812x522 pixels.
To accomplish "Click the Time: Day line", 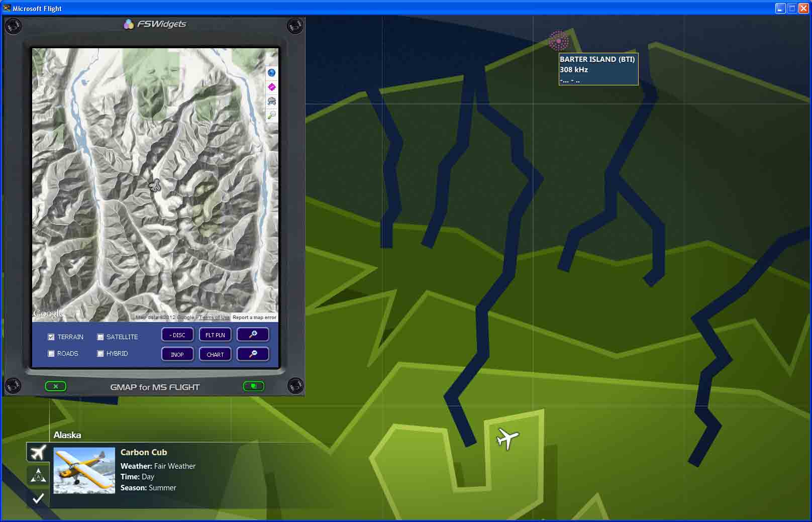I will [137, 477].
